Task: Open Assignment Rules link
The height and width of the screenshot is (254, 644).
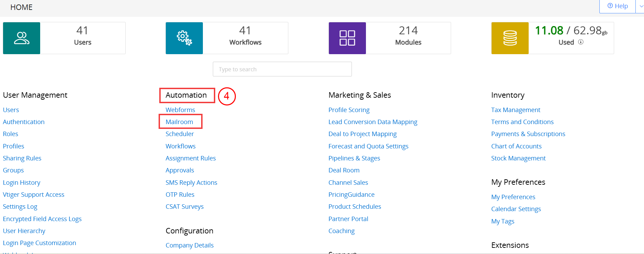Action: click(x=191, y=158)
